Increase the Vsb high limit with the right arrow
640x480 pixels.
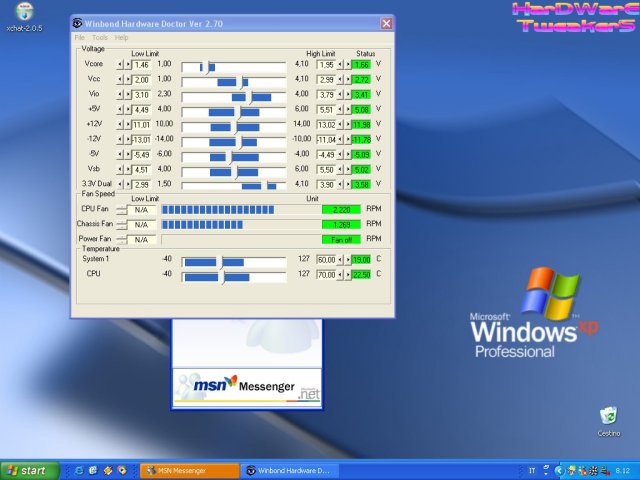point(347,169)
